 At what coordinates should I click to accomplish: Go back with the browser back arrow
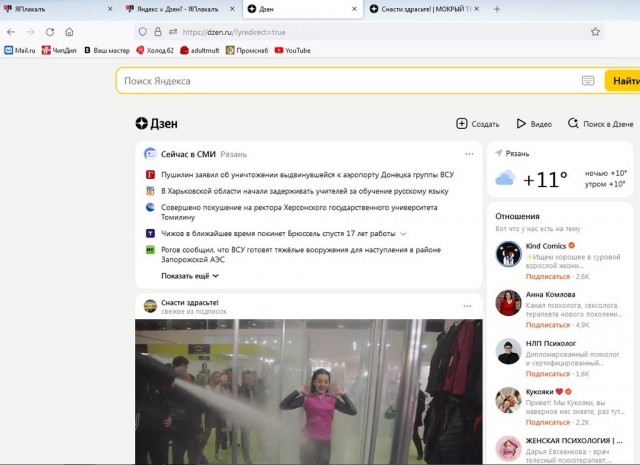click(11, 32)
